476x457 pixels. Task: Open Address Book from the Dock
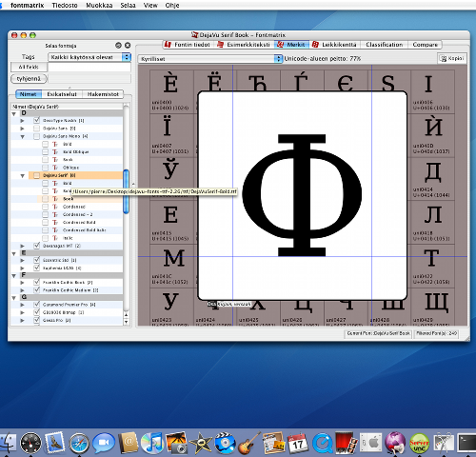coord(129,443)
